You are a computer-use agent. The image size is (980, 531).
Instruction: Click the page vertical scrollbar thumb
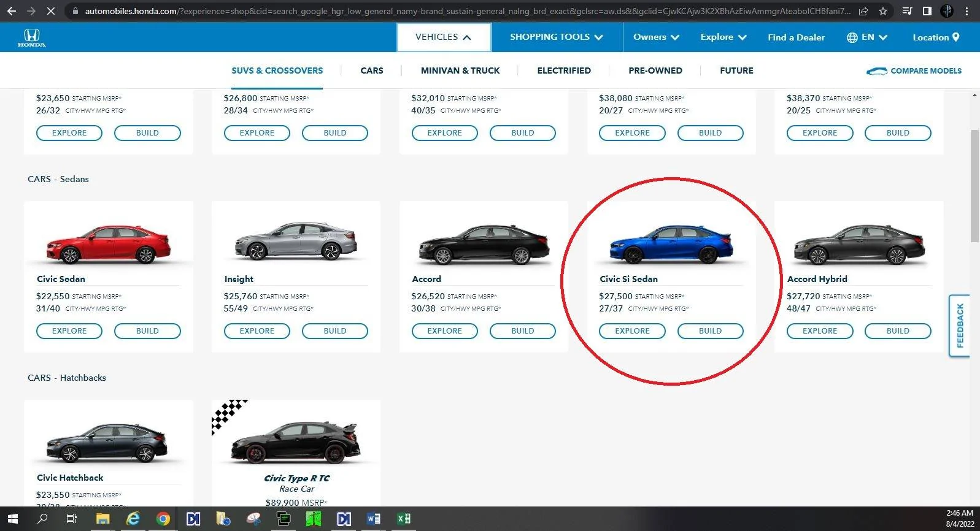974,186
